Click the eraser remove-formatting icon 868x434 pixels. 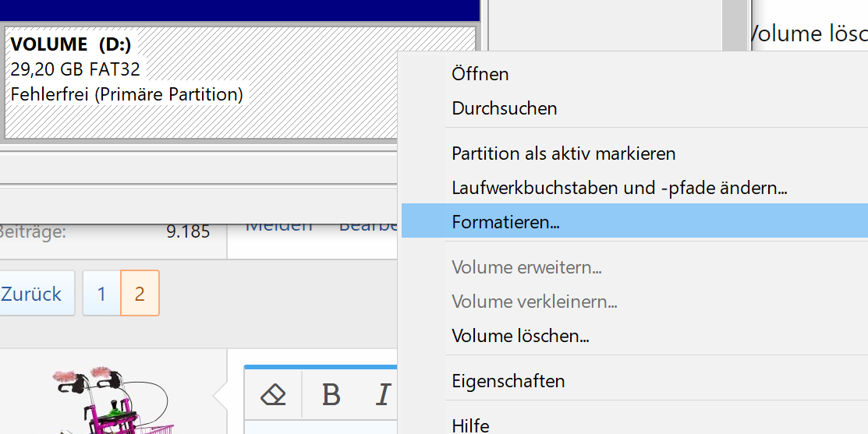tap(273, 395)
